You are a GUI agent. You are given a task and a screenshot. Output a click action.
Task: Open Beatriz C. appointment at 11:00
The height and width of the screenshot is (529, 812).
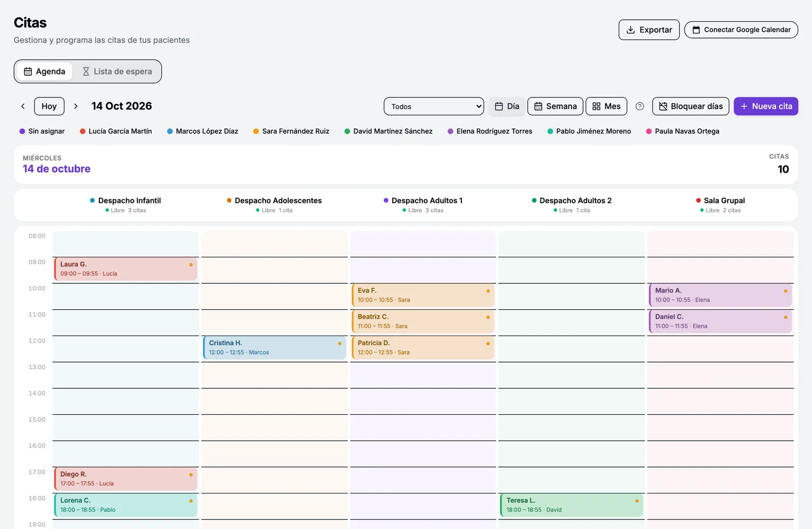coord(423,321)
